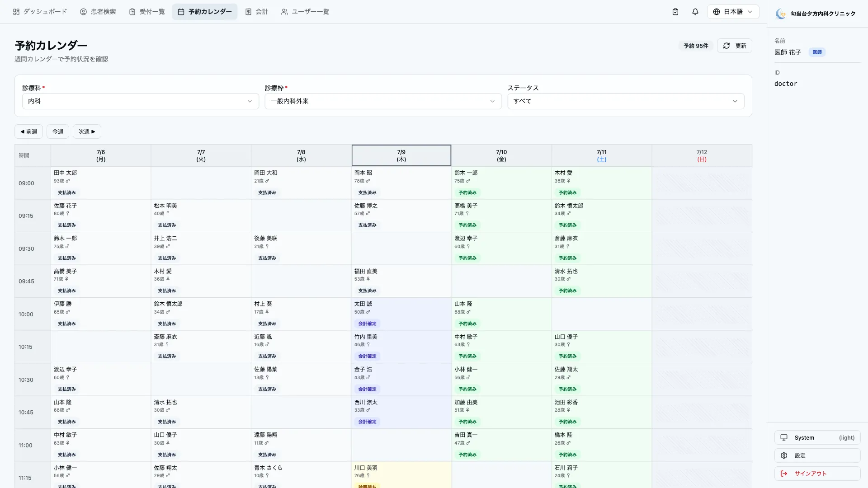Open the 会計 tab

[x=256, y=12]
